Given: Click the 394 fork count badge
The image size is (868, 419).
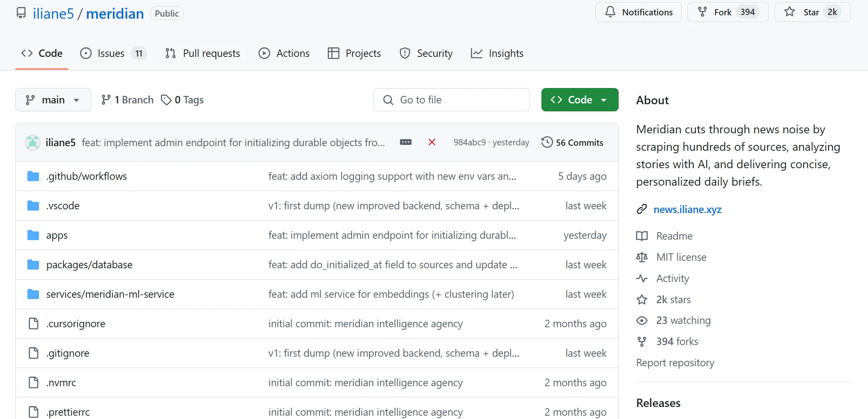Looking at the screenshot, I should click(x=748, y=12).
